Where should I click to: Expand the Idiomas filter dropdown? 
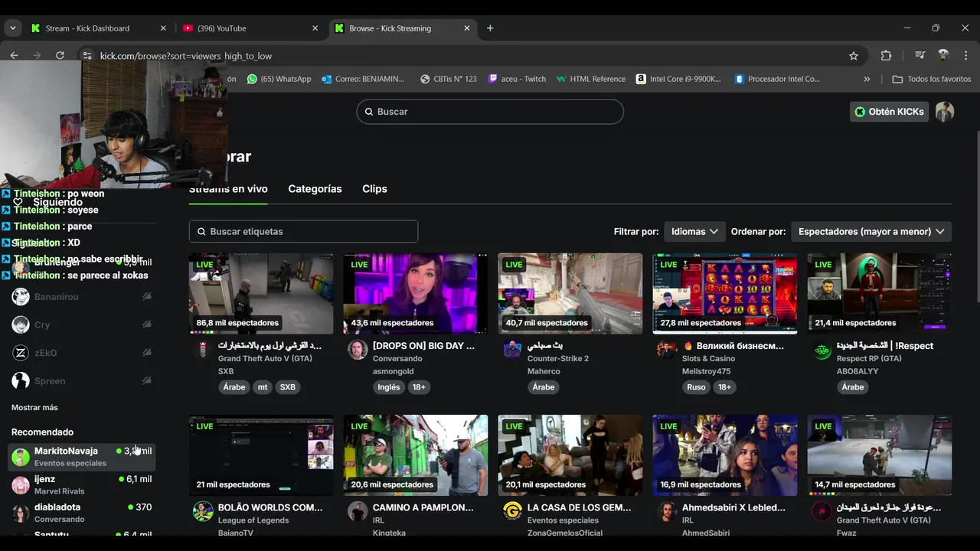tap(694, 231)
